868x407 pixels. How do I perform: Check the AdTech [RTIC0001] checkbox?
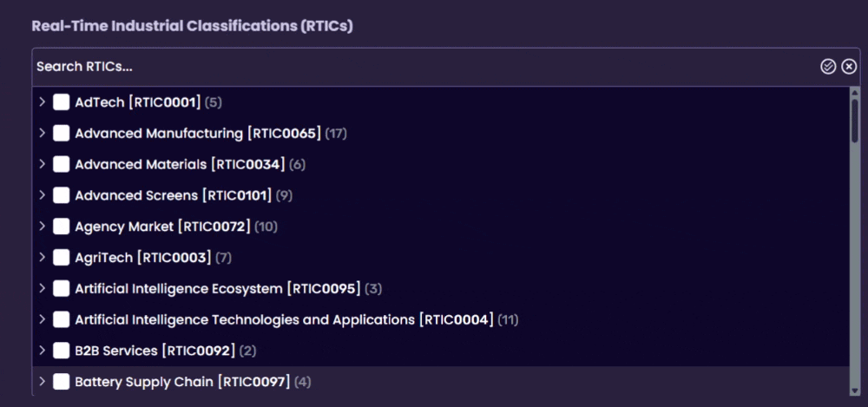pyautogui.click(x=61, y=102)
